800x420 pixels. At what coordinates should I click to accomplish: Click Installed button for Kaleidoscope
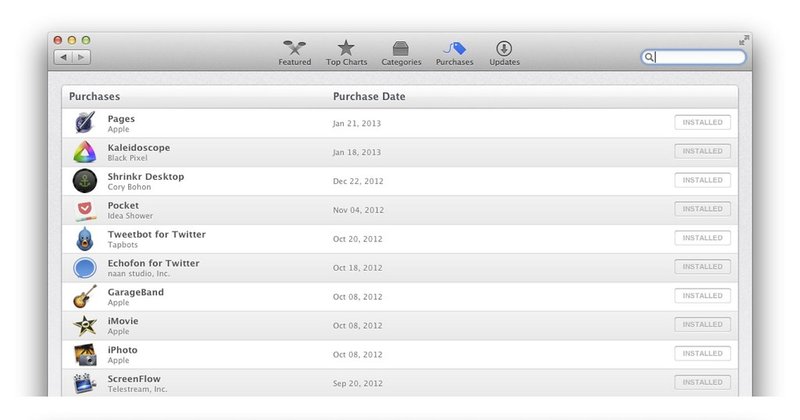[702, 151]
